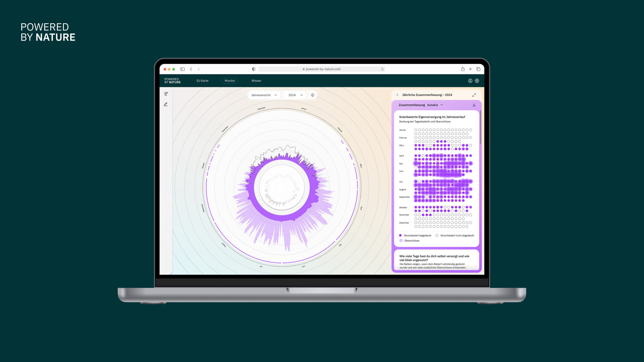Click the user profile icon
This screenshot has width=644, height=362.
[470, 81]
